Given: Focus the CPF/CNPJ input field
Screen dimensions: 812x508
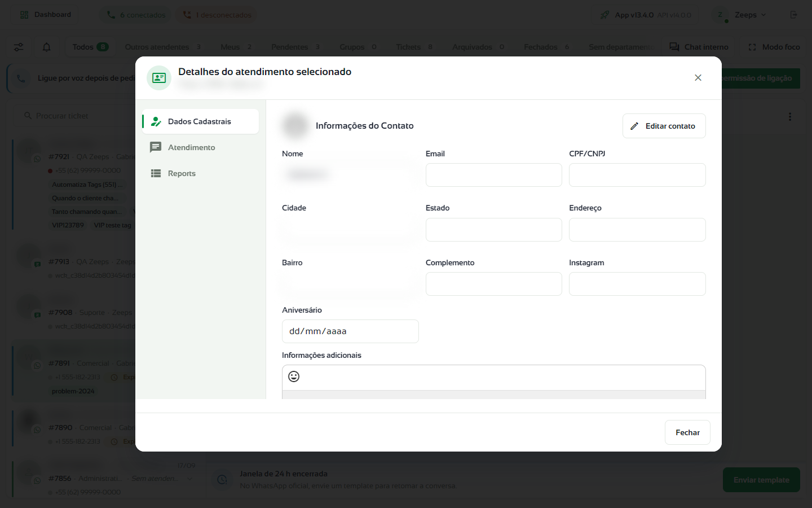Looking at the screenshot, I should coord(637,175).
